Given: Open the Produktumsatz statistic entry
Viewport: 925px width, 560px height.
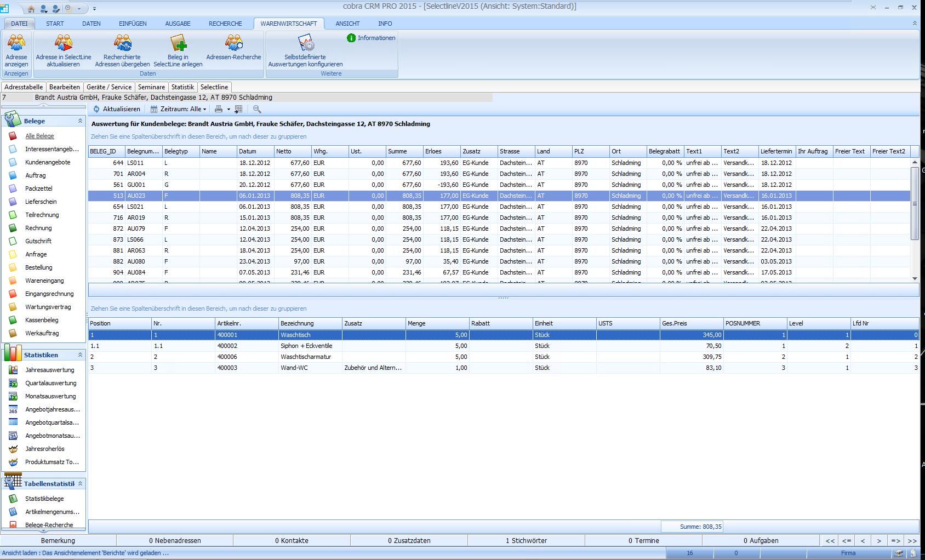Looking at the screenshot, I should click(52, 462).
